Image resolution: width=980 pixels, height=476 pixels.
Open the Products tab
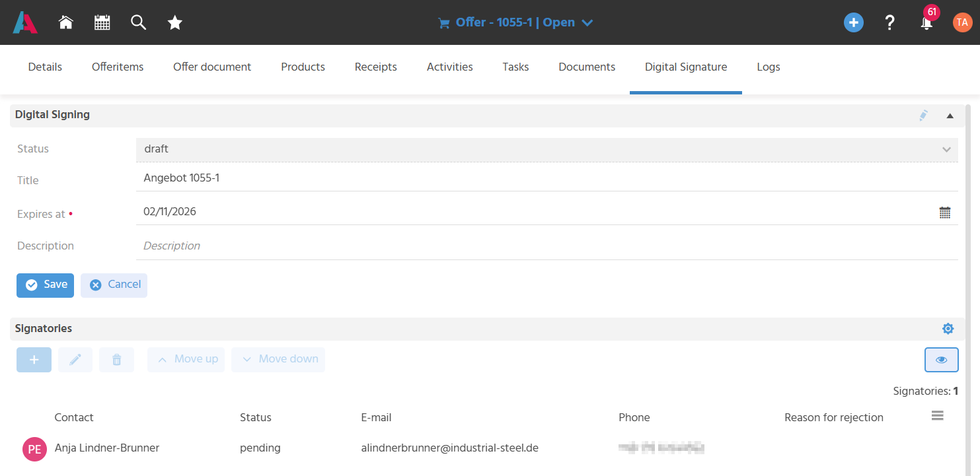(x=303, y=67)
